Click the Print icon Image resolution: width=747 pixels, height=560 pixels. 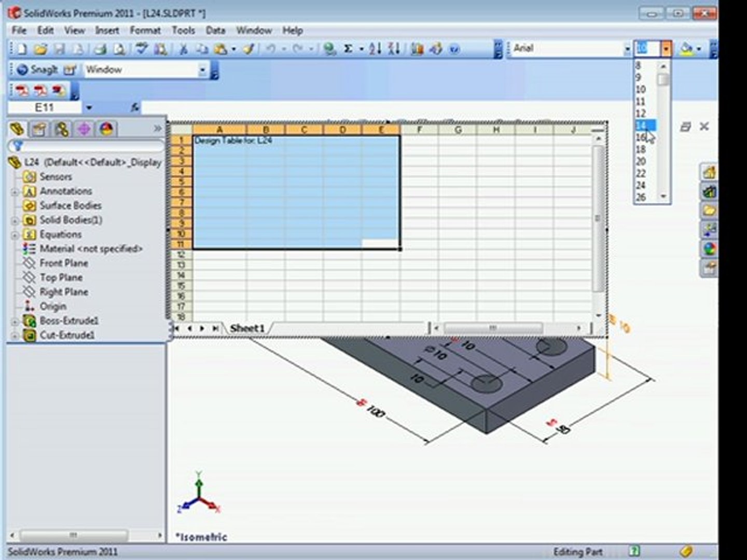101,49
